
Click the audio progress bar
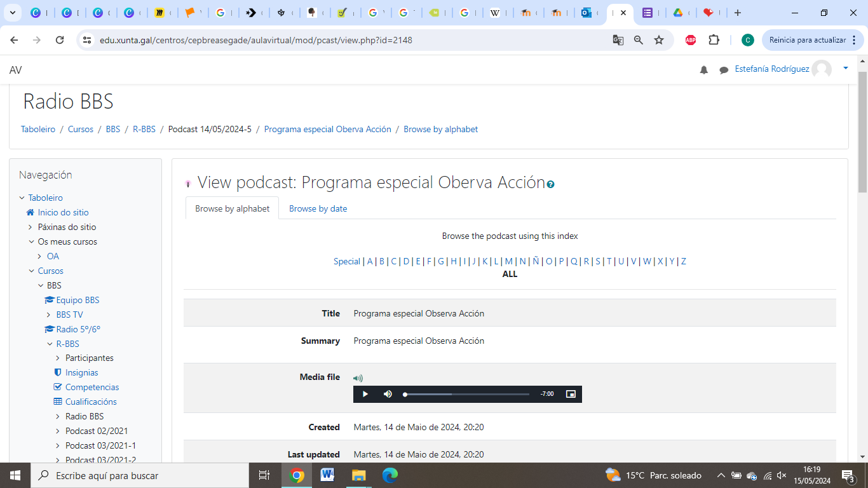coord(467,394)
